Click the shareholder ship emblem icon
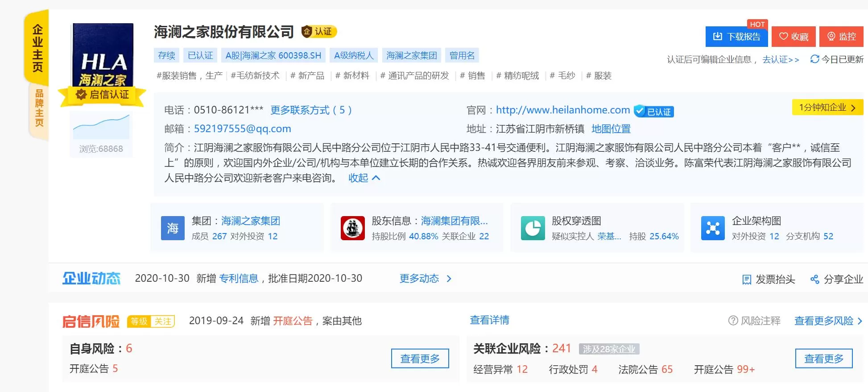This screenshot has width=868, height=392. [x=352, y=228]
